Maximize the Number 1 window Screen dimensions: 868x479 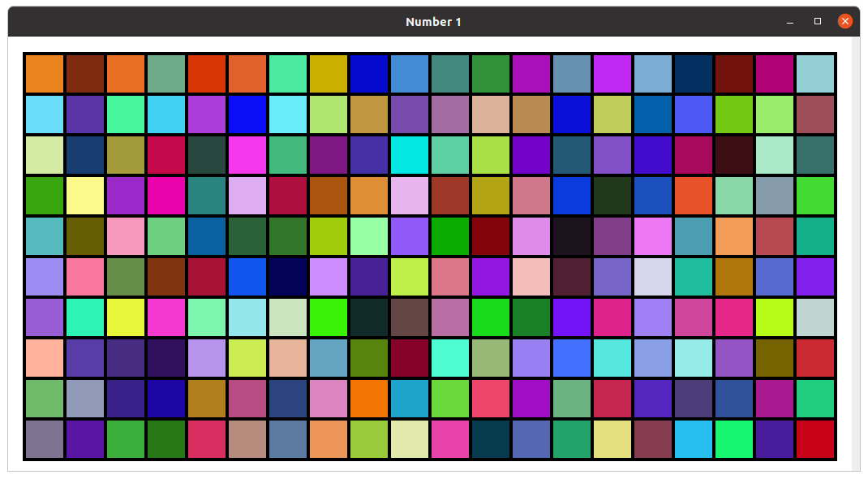coord(818,22)
